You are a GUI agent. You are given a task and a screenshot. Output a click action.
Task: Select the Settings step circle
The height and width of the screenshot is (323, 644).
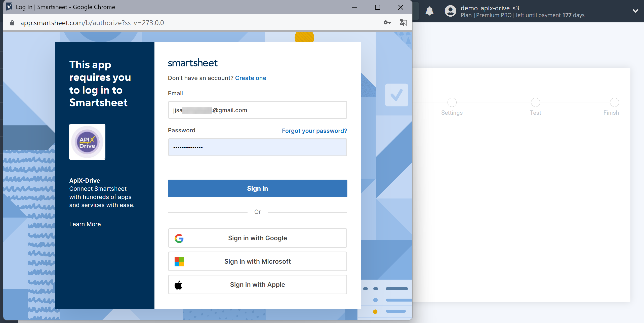[x=452, y=102]
